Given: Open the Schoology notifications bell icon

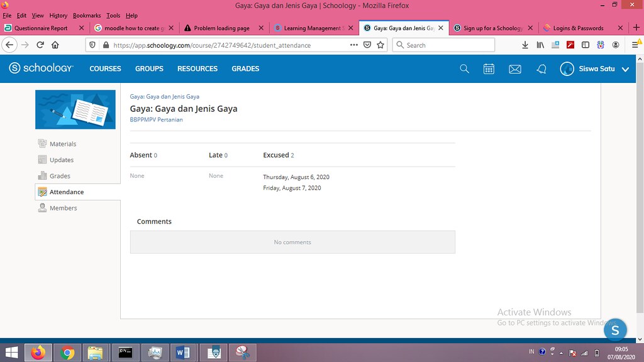Looking at the screenshot, I should 541,69.
